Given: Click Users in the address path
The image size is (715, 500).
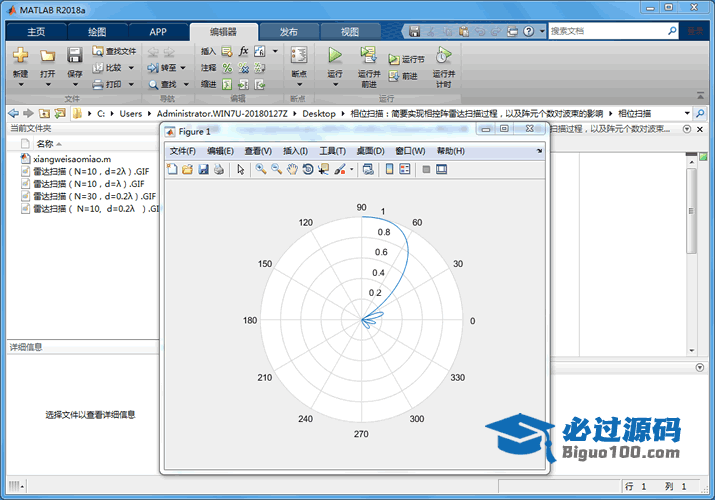Looking at the screenshot, I should tap(130, 113).
